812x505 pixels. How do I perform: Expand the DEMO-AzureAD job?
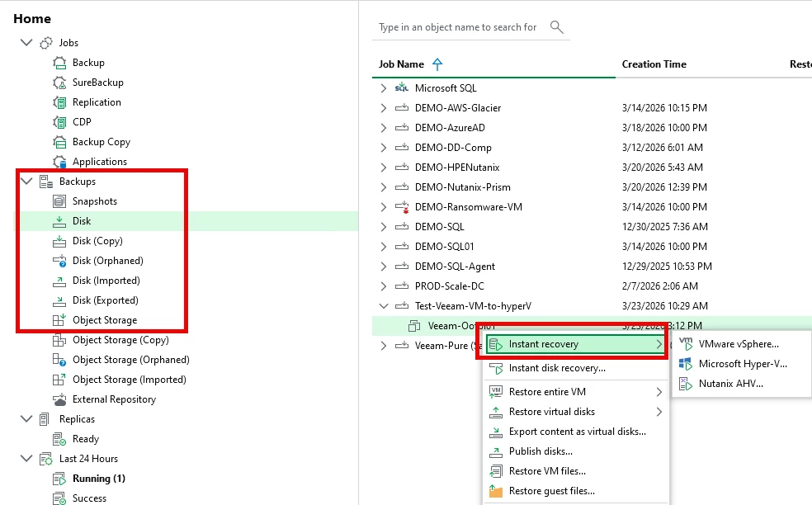(383, 127)
